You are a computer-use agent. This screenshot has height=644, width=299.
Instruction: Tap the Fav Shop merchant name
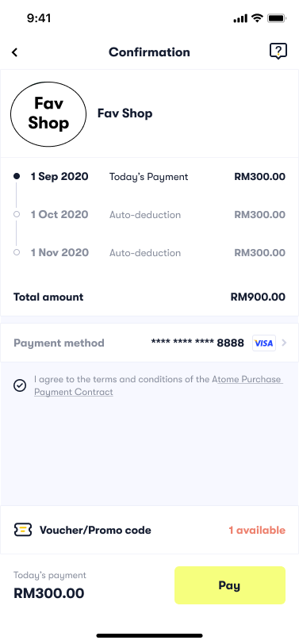coord(125,113)
